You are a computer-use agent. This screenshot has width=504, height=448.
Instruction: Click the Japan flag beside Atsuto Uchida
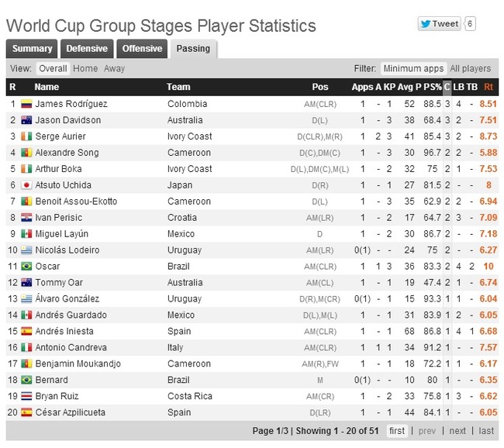[x=26, y=185]
